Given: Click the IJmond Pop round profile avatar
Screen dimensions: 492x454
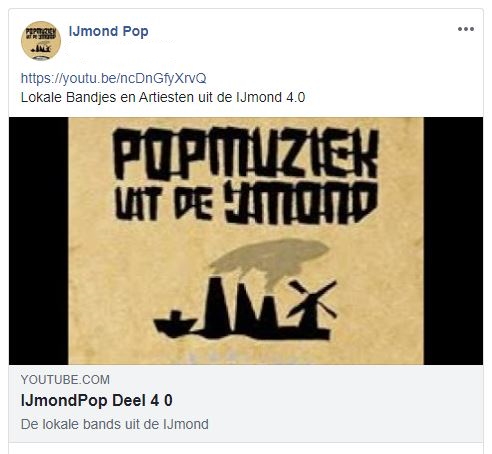Looking at the screenshot, I should 41,41.
